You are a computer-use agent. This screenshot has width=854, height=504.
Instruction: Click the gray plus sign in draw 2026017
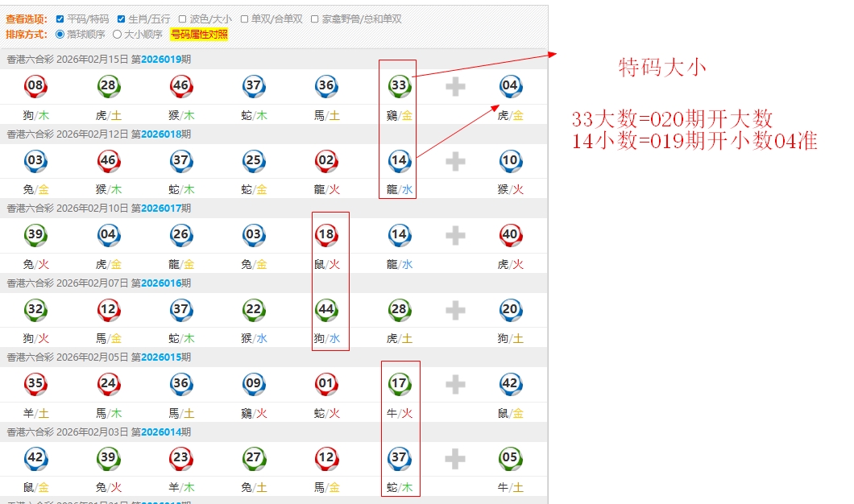(x=455, y=235)
